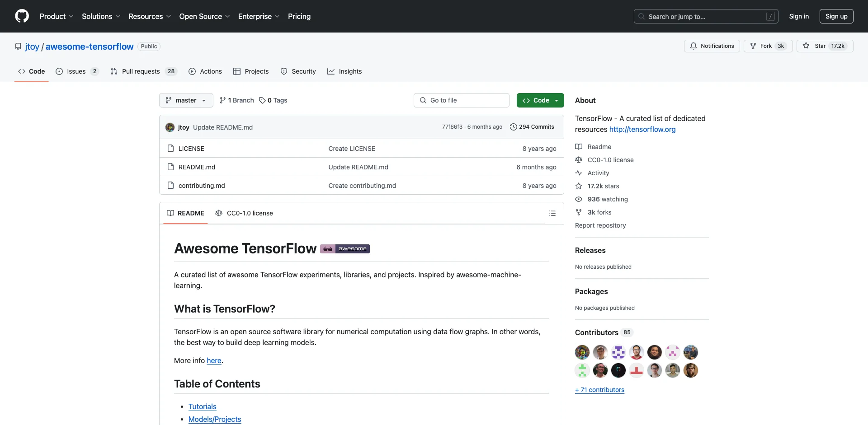This screenshot has height=425, width=868.
Task: Open the Create LICENSE commit message
Action: (x=352, y=149)
